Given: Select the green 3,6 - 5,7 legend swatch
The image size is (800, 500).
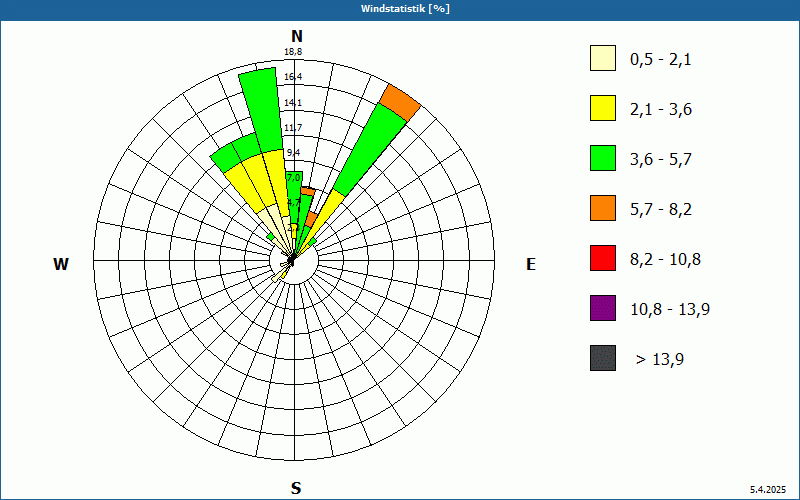Looking at the screenshot, I should [x=603, y=158].
